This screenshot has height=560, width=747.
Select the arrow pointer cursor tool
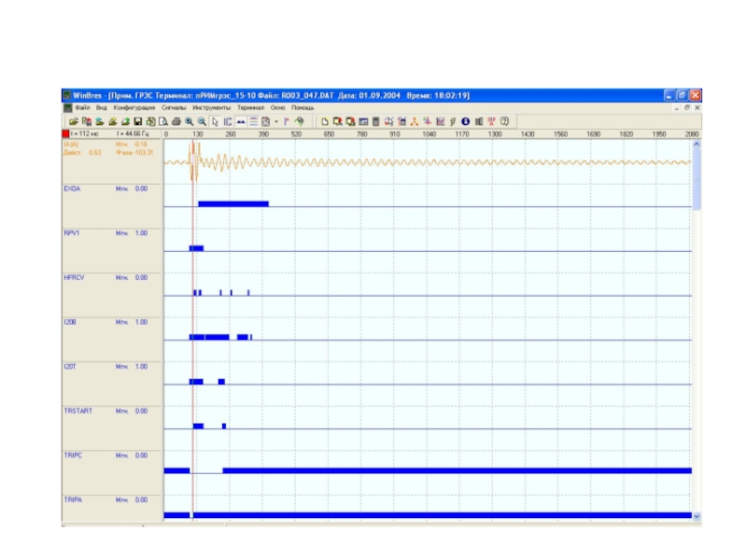tap(215, 122)
